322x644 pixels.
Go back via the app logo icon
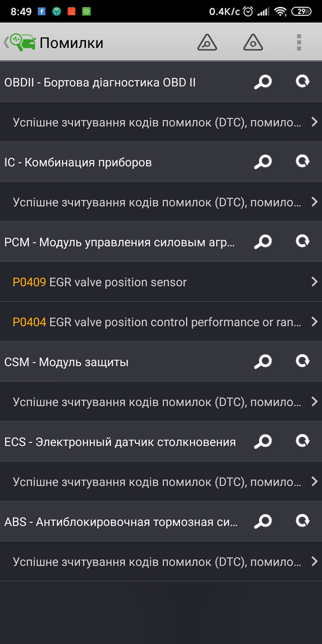click(x=20, y=43)
